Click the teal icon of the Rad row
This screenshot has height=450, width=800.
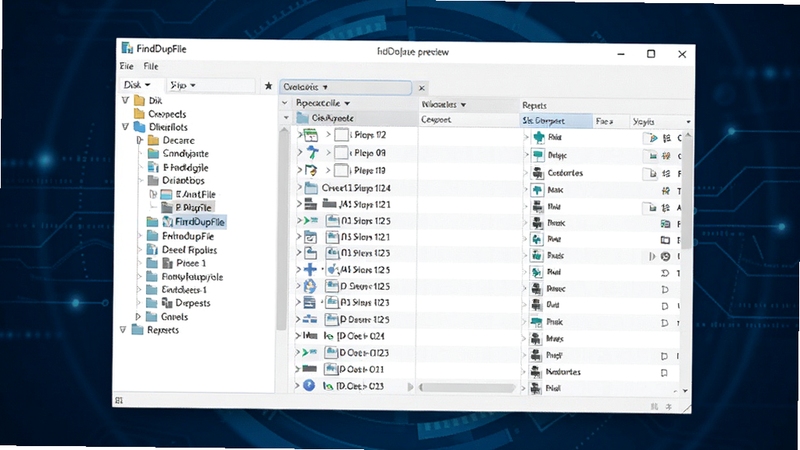point(538,137)
